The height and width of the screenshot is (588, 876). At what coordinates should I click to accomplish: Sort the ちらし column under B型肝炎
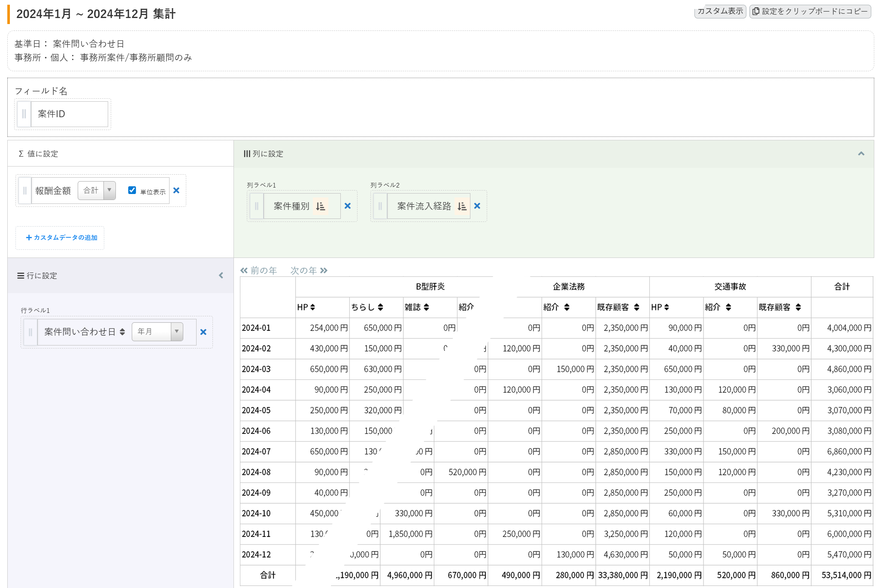click(x=380, y=307)
